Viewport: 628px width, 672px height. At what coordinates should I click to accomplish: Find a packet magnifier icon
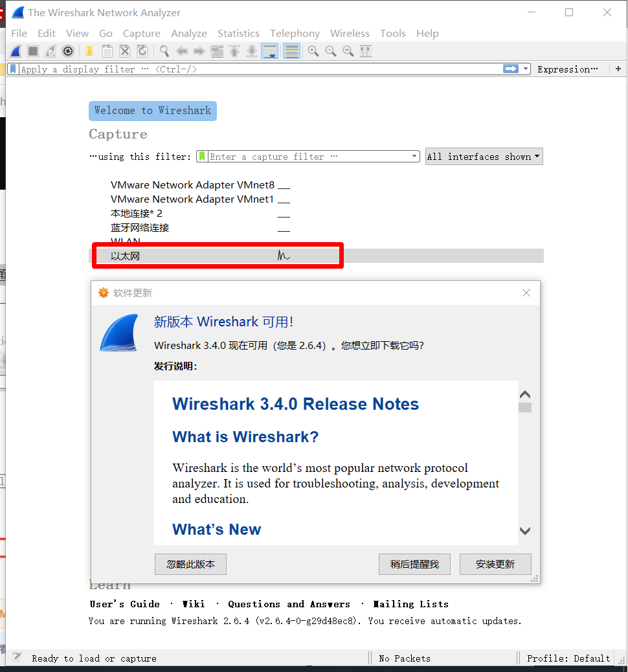(164, 51)
